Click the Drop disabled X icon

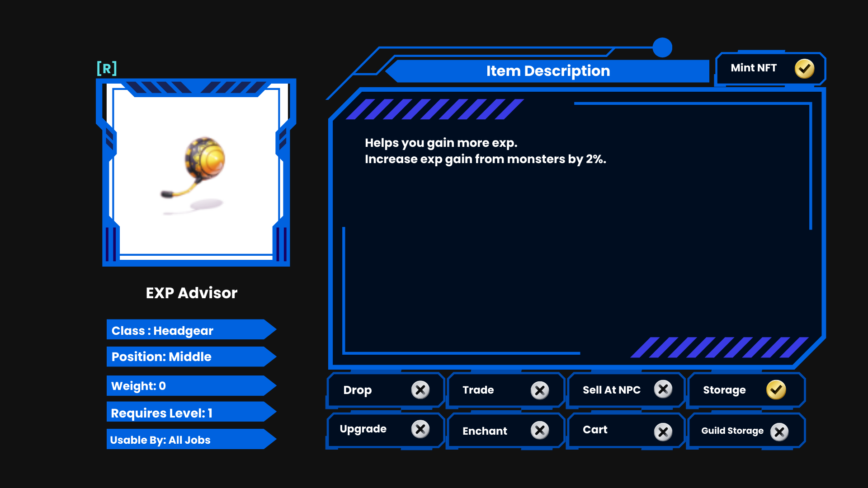pyautogui.click(x=420, y=389)
